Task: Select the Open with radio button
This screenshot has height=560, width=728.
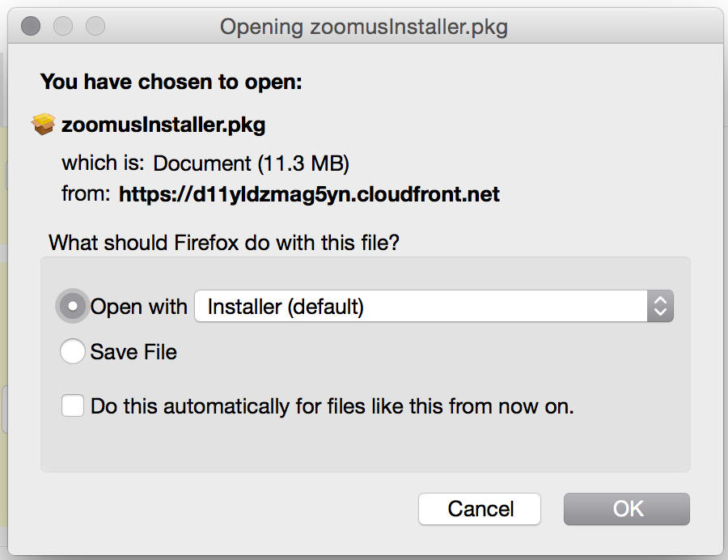Action: tap(72, 306)
